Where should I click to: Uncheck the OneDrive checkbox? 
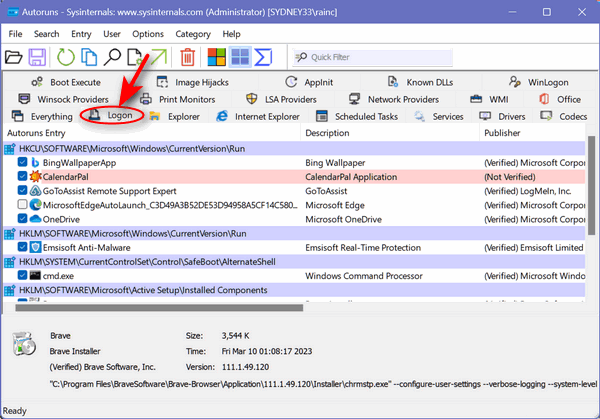[x=22, y=218]
